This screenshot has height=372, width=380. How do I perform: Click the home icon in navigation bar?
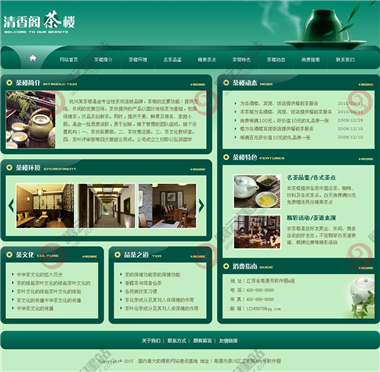pos(32,58)
